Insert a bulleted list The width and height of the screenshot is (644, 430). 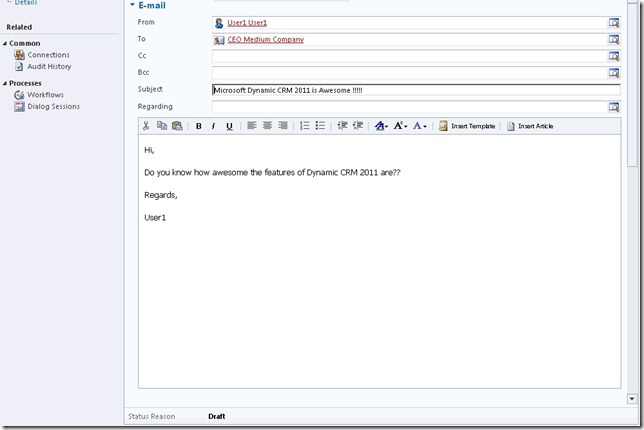pyautogui.click(x=320, y=126)
